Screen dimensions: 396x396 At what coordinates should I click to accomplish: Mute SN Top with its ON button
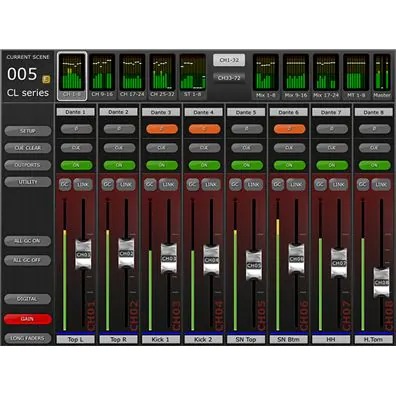[247, 165]
